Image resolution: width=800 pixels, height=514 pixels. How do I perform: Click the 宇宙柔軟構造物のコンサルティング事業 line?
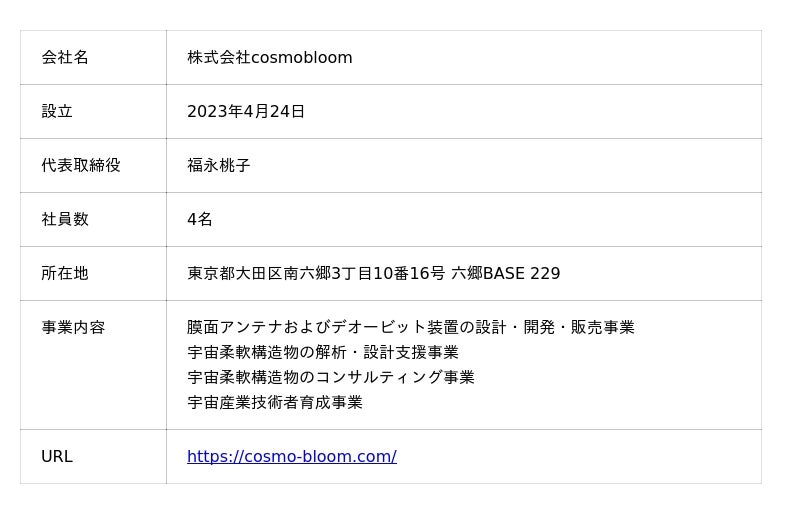click(x=331, y=377)
